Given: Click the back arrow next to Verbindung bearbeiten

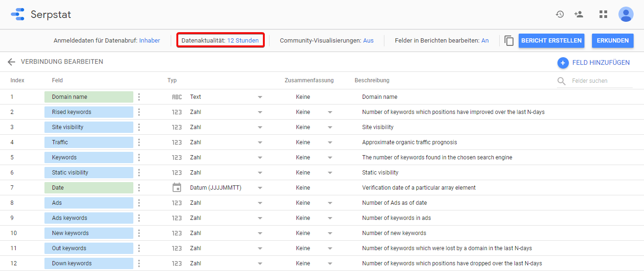Looking at the screenshot, I should 11,62.
